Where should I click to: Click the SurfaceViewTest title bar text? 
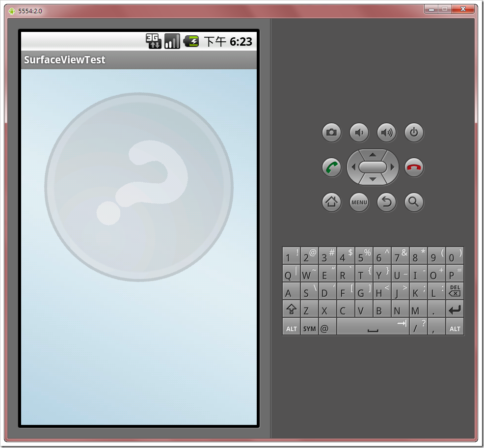point(64,59)
